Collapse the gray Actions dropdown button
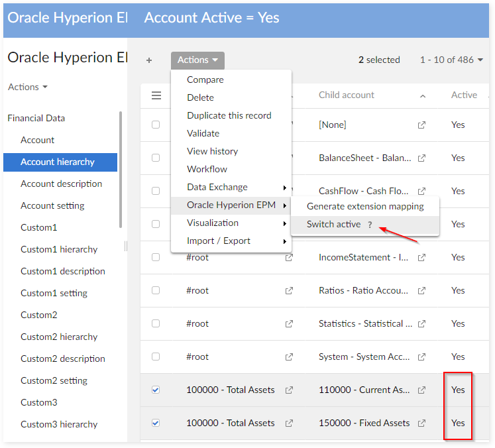The image size is (495, 448). (x=197, y=60)
